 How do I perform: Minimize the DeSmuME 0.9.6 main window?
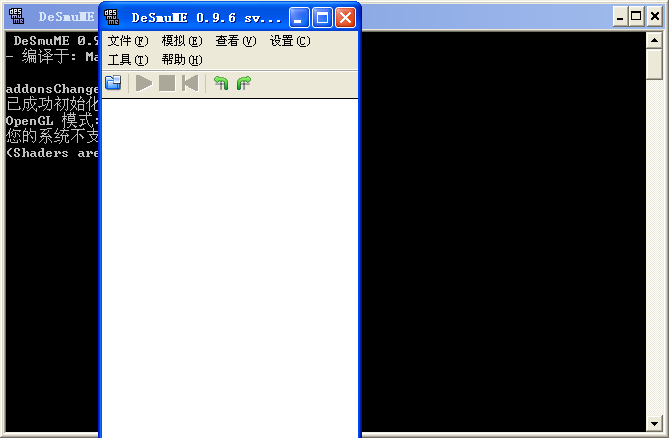click(x=299, y=18)
